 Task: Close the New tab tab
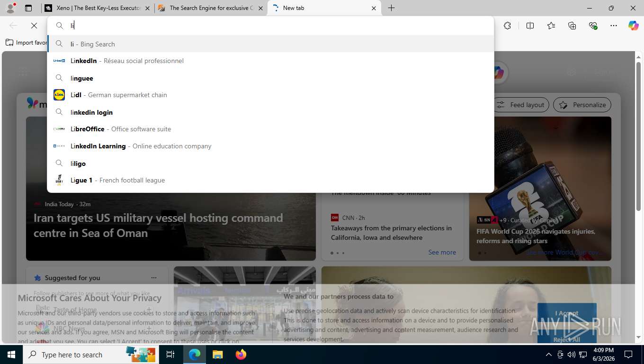(374, 8)
